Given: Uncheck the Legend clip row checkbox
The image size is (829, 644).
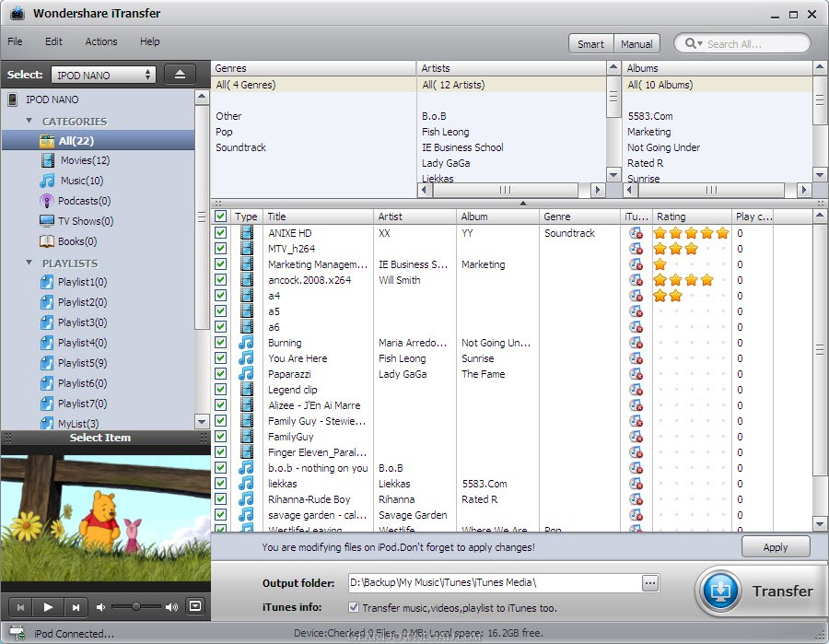Looking at the screenshot, I should (x=220, y=389).
